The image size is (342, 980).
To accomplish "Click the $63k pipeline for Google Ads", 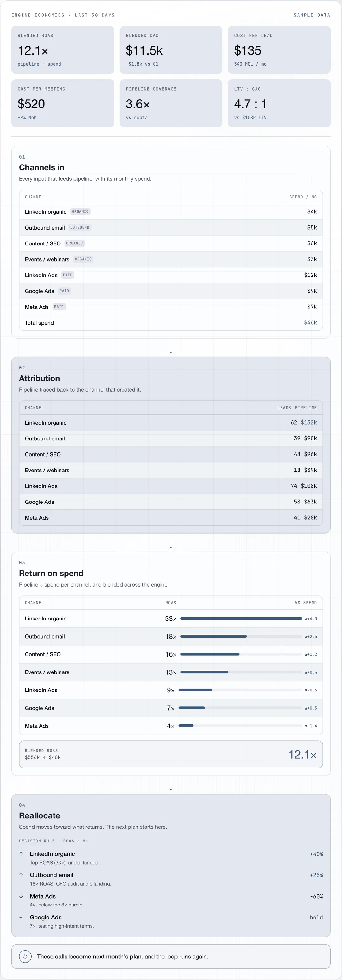I will coord(310,502).
